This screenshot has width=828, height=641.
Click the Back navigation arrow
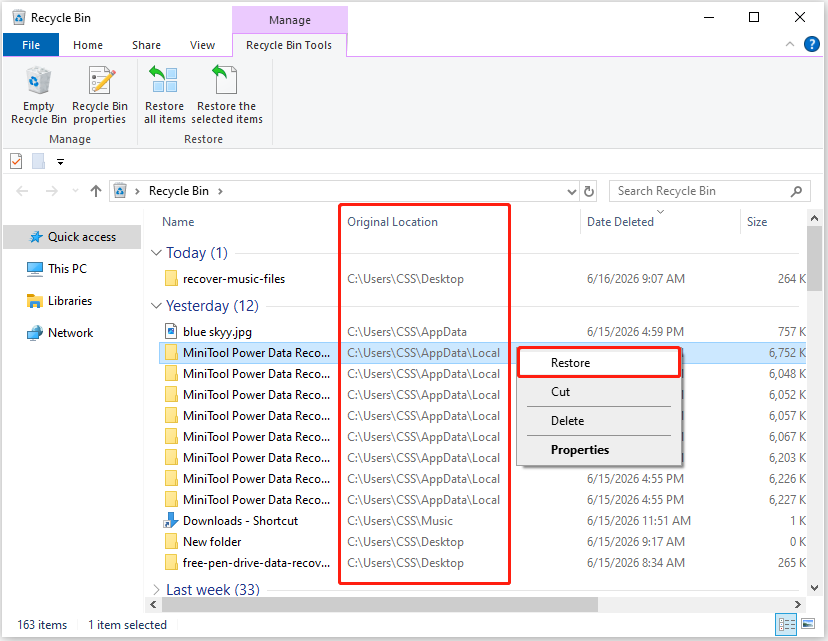click(x=22, y=191)
